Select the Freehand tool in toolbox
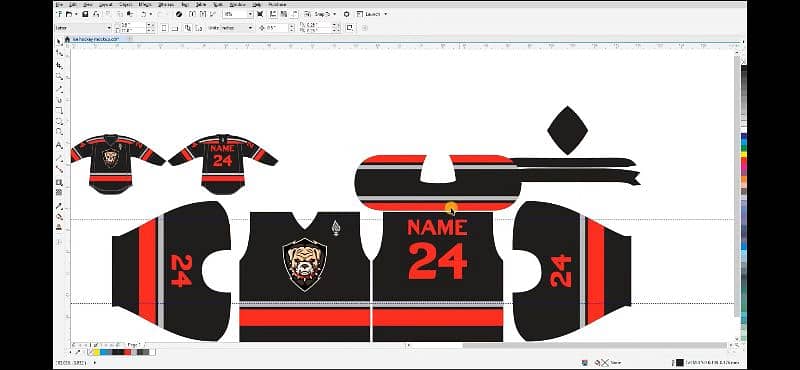The image size is (800, 370). click(x=59, y=89)
